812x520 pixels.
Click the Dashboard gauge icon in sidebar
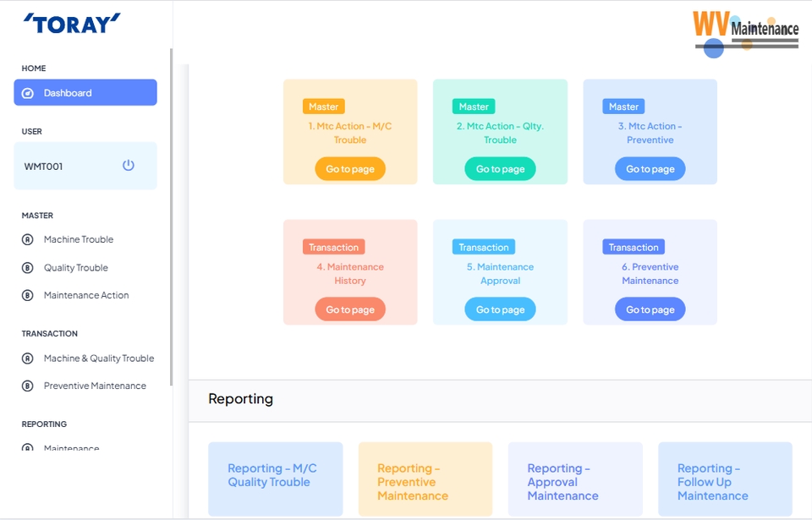(x=27, y=93)
